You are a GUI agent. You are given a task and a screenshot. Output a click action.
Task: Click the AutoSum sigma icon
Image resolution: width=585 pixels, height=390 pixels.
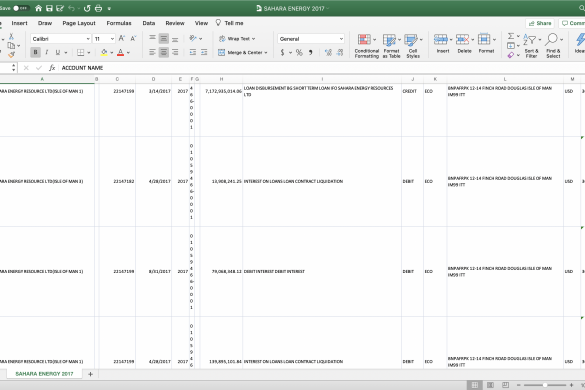pyautogui.click(x=511, y=36)
